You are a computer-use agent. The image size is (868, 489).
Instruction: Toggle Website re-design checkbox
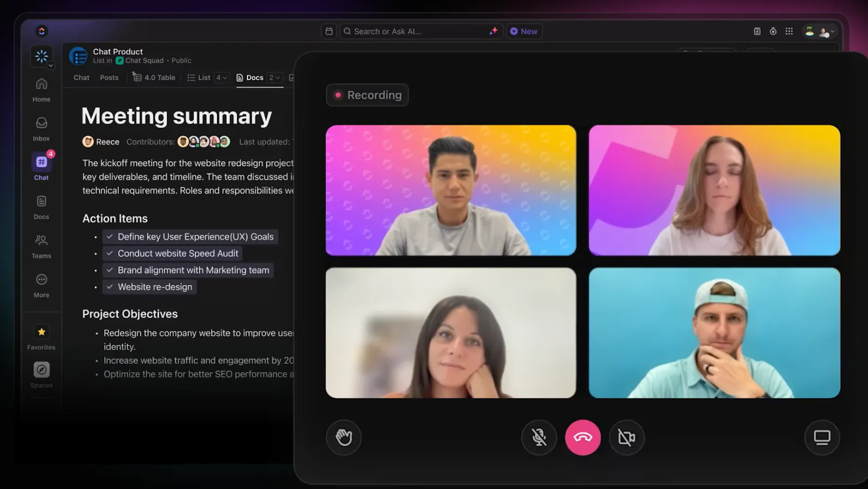110,287
